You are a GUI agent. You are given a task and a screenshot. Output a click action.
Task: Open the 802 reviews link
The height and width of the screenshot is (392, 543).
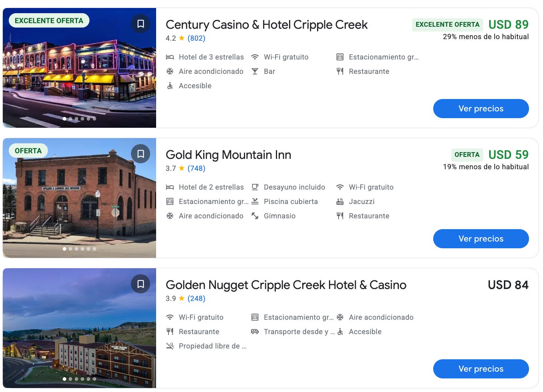click(x=196, y=38)
